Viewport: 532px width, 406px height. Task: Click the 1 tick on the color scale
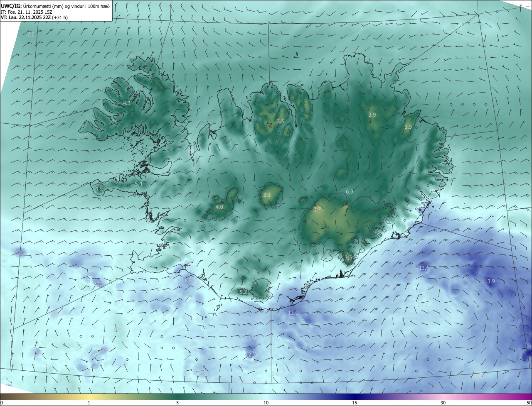point(89,403)
